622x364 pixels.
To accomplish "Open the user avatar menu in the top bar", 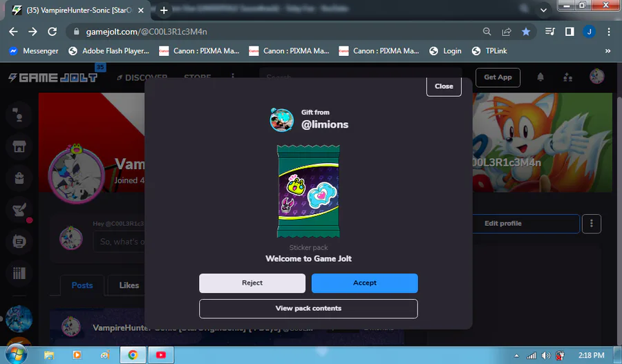I will (x=596, y=77).
